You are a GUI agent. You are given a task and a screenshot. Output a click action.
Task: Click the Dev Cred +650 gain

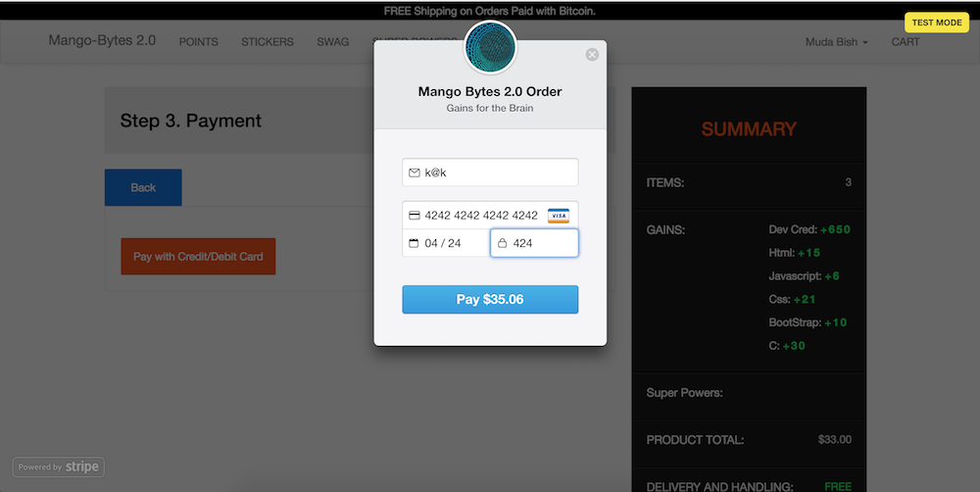[x=809, y=229]
